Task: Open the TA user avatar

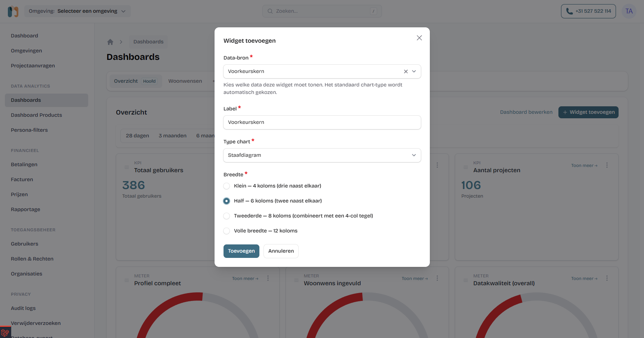Action: click(629, 11)
